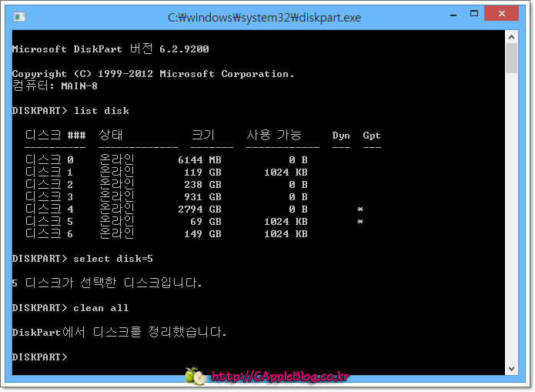Click the '238 GB' size value

[202, 184]
